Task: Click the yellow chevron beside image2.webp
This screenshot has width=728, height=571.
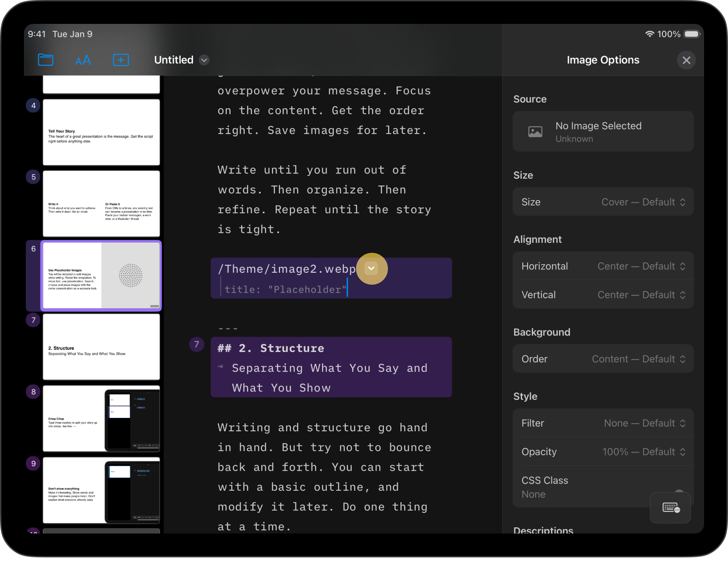Action: (371, 268)
